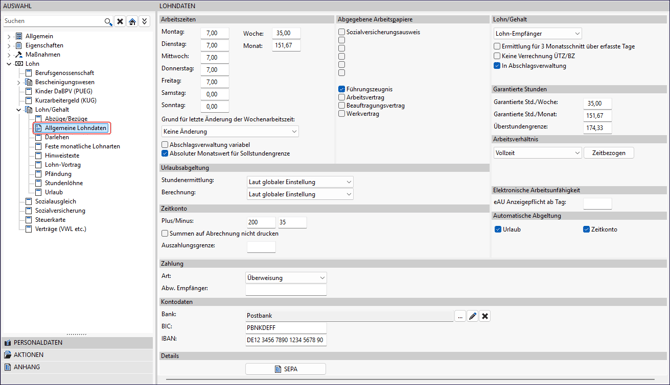Viewport: 670px width, 385px height.
Task: Click the Urlaub tree page icon
Action: (38, 192)
